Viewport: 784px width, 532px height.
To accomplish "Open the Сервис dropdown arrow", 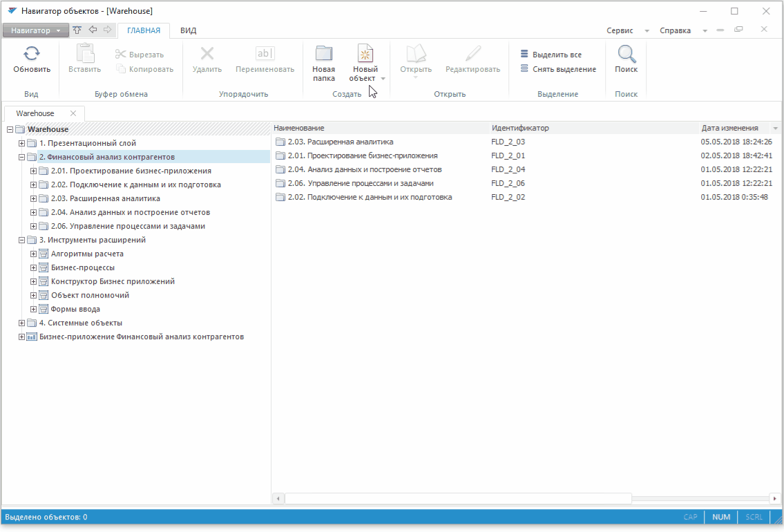I will coord(647,30).
